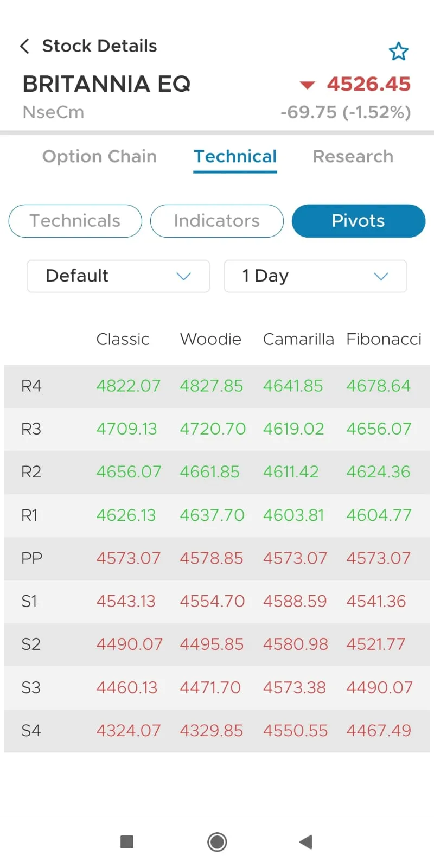Tap the NseCm exchange label

(x=53, y=112)
